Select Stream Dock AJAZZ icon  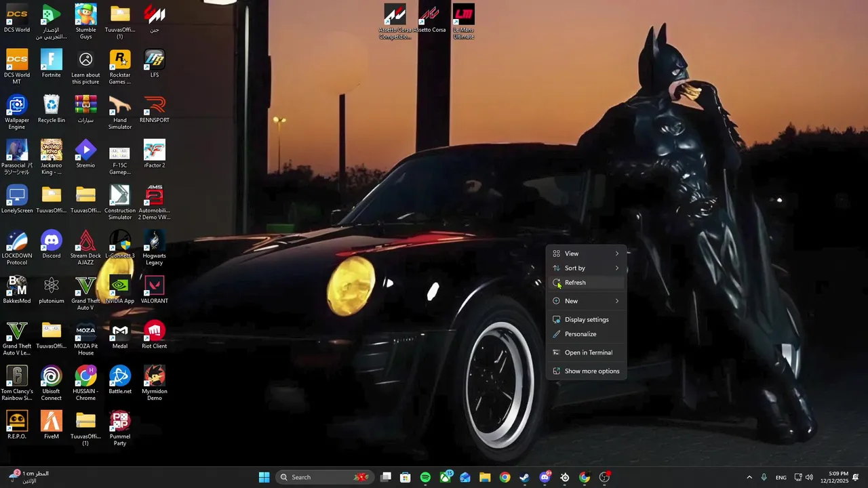tap(85, 247)
